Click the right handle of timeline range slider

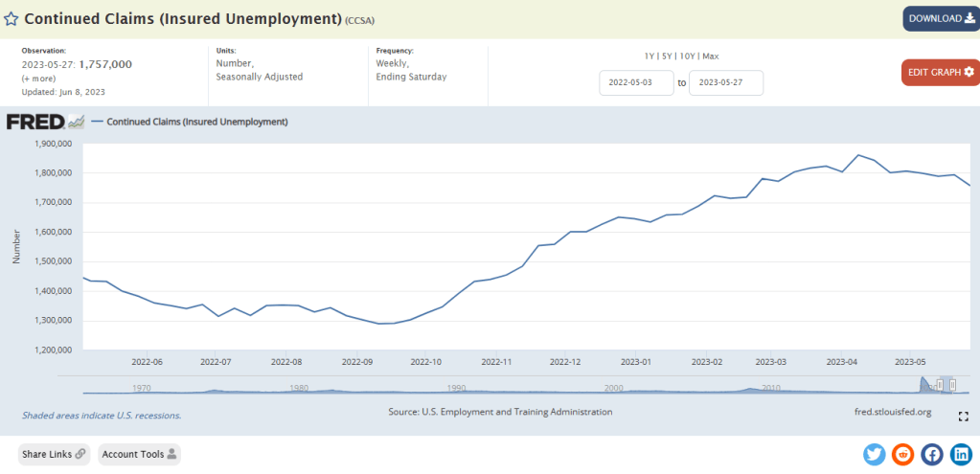pos(952,385)
